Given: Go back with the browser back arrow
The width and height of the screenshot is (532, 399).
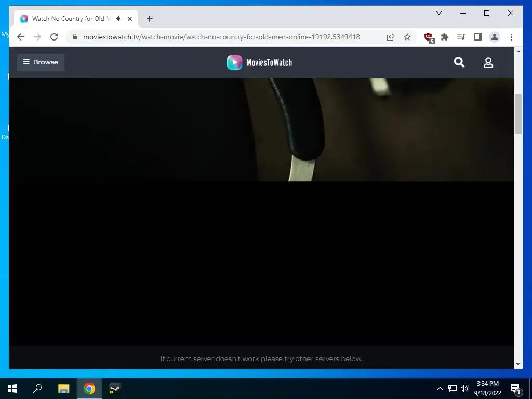Looking at the screenshot, I should (x=21, y=37).
